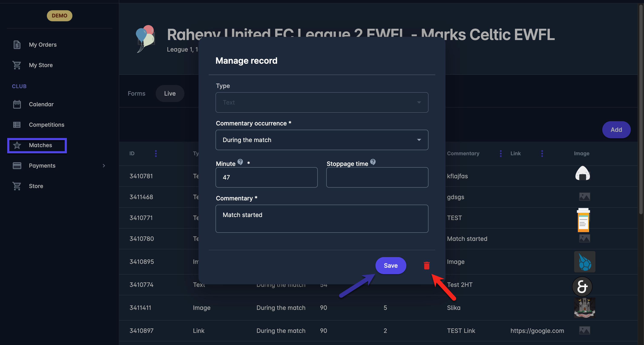Screen dimensions: 644x345
Task: Click the My Orders receipt icon
Action: 17,45
